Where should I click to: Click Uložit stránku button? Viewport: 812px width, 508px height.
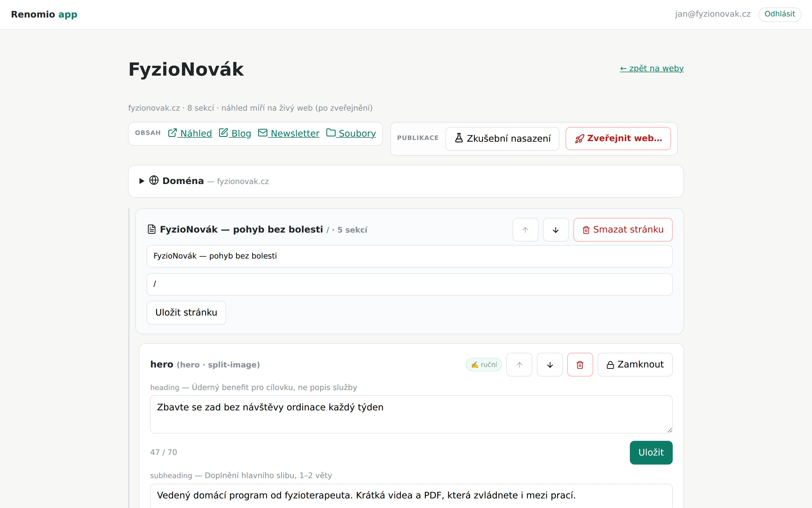click(186, 313)
